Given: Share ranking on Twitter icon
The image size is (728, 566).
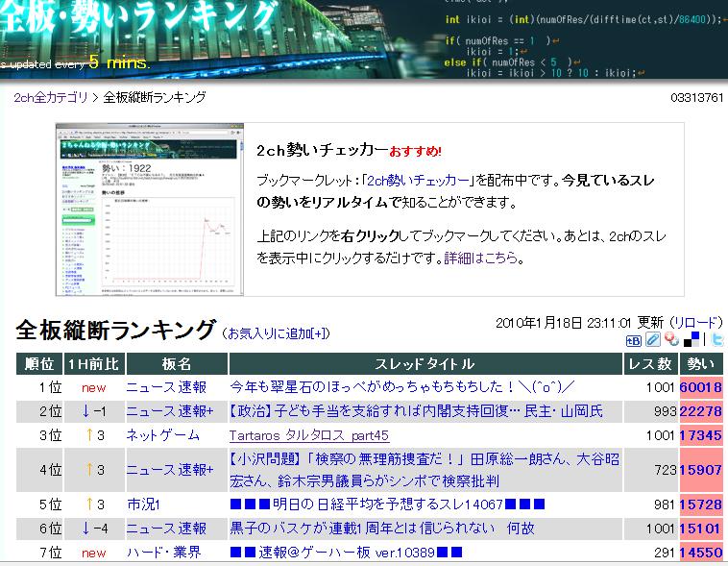Looking at the screenshot, I should [717, 339].
